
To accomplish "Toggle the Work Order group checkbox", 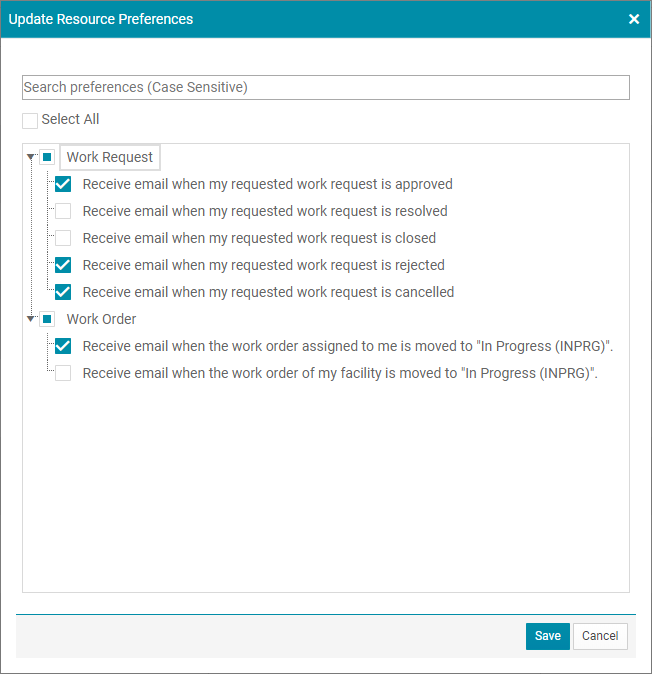I will [x=47, y=319].
